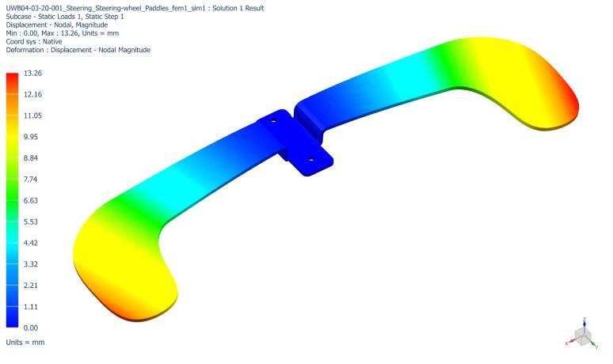Click the 'Subcase - Static Loads 1' header line
The width and height of the screenshot is (613, 364).
65,17
